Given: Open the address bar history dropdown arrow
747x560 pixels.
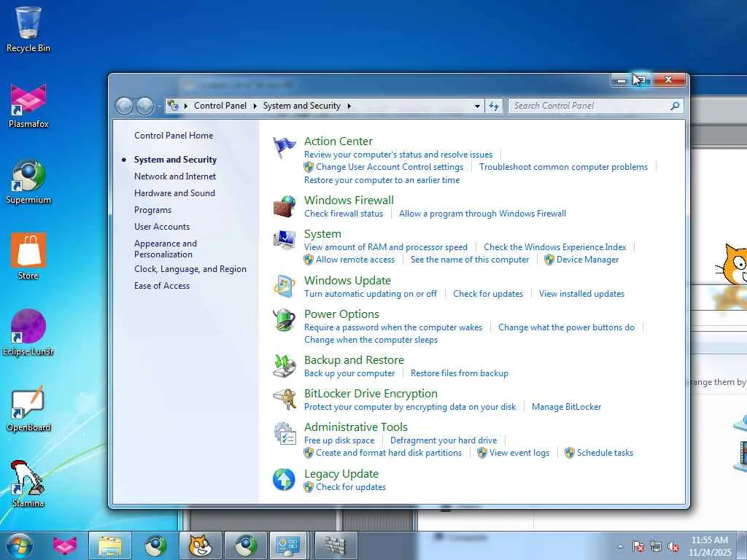Looking at the screenshot, I should click(477, 106).
